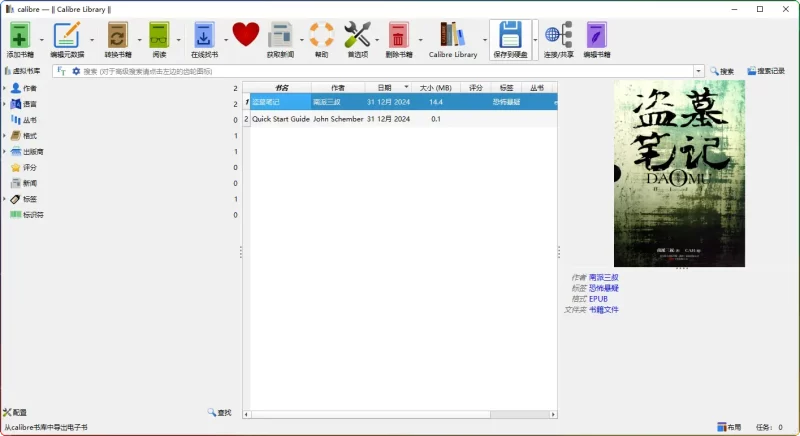Screen dimensions: 800x436
Task: Click the red heart donate icon
Action: point(245,35)
